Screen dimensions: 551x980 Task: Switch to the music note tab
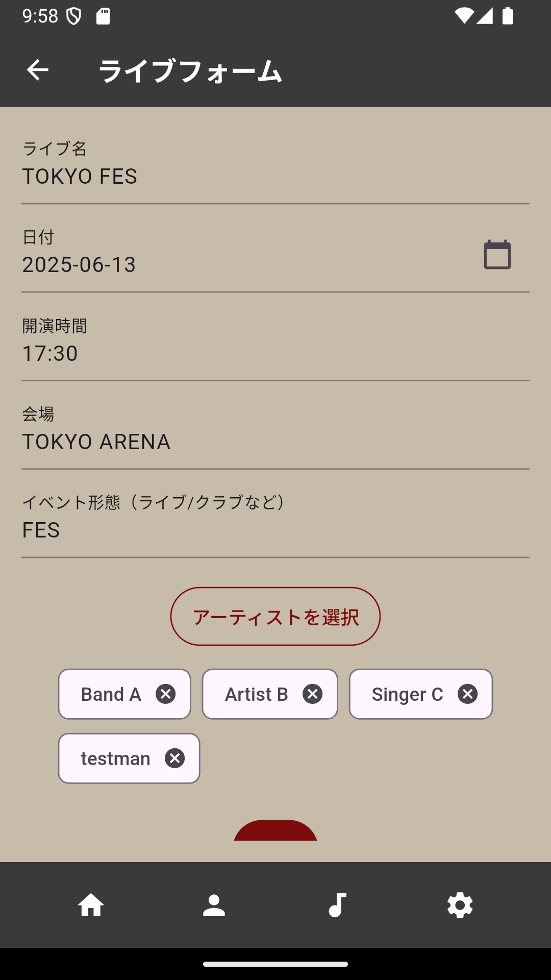tap(337, 905)
